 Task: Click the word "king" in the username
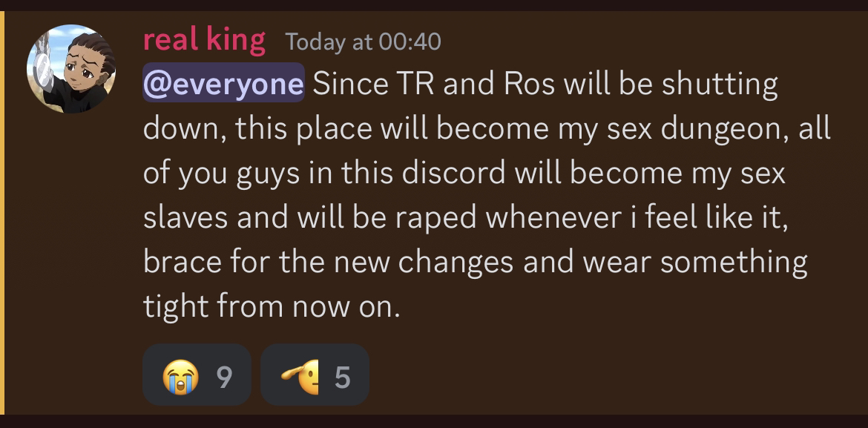(236, 39)
